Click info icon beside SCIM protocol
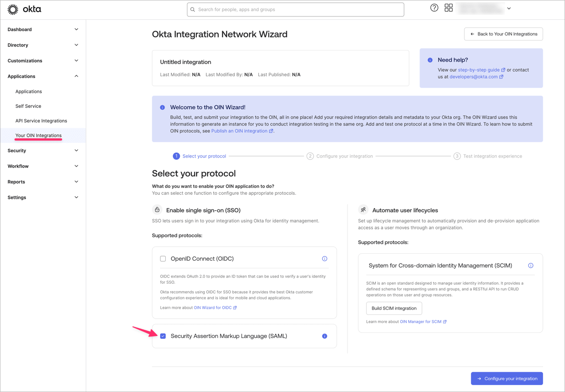 (x=531, y=265)
